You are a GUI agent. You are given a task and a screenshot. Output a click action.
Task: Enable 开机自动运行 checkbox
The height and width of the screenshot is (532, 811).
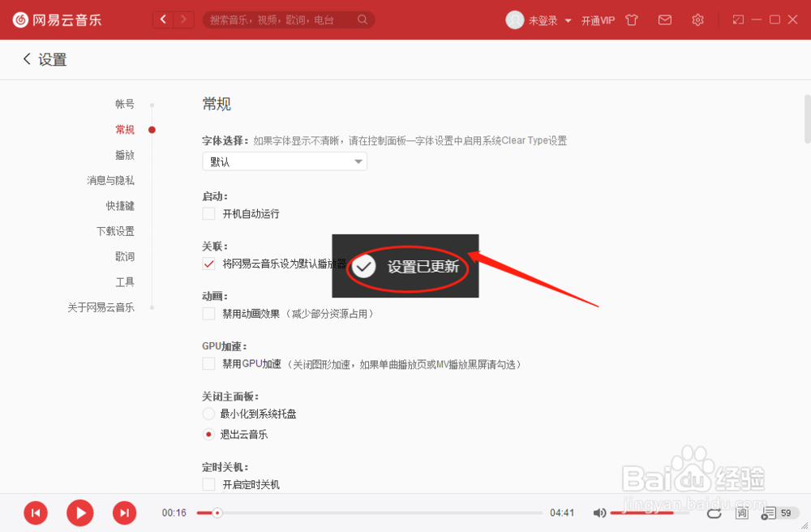click(x=208, y=213)
